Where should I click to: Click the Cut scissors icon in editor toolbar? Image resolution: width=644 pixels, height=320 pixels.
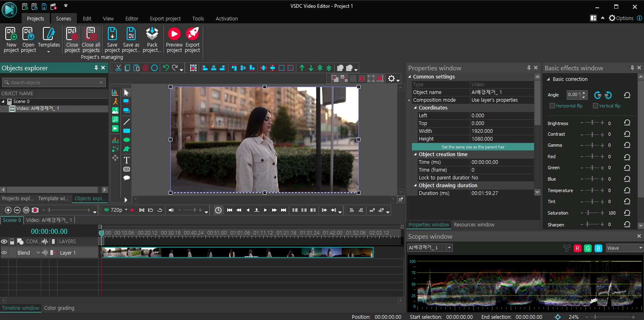point(119,68)
